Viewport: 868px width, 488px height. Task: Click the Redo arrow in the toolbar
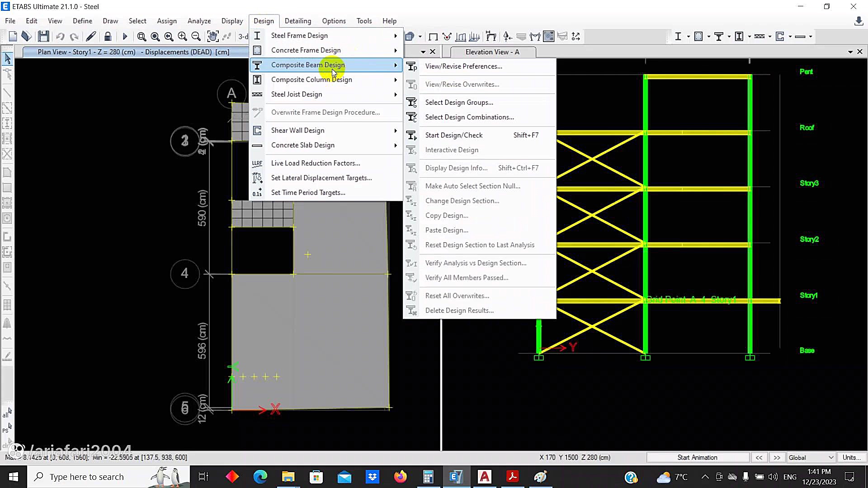tap(75, 37)
